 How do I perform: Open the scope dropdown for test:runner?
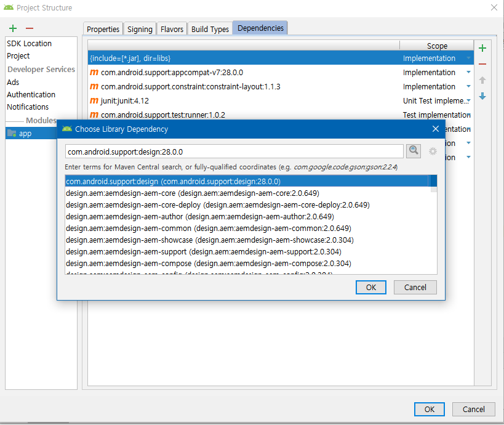click(x=470, y=115)
